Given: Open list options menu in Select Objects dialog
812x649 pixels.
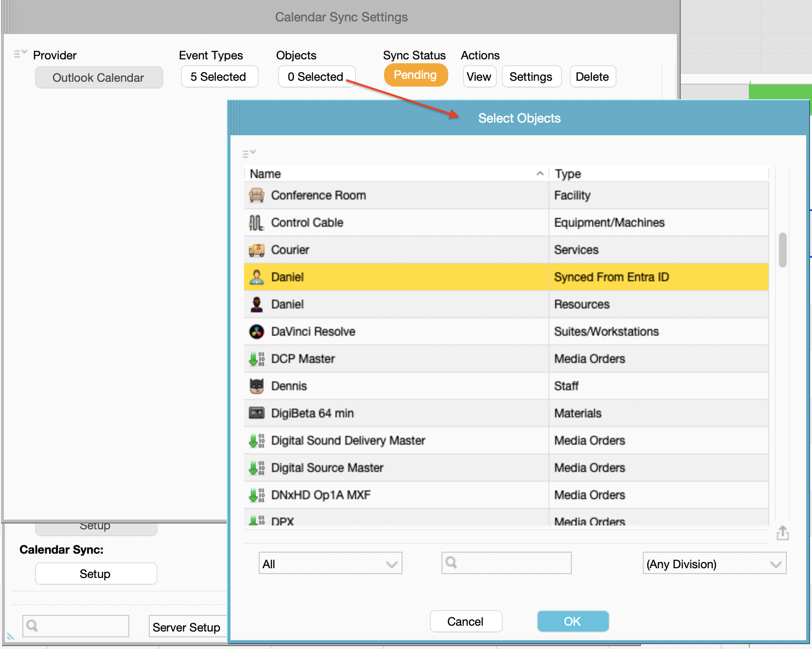Looking at the screenshot, I should (x=249, y=153).
